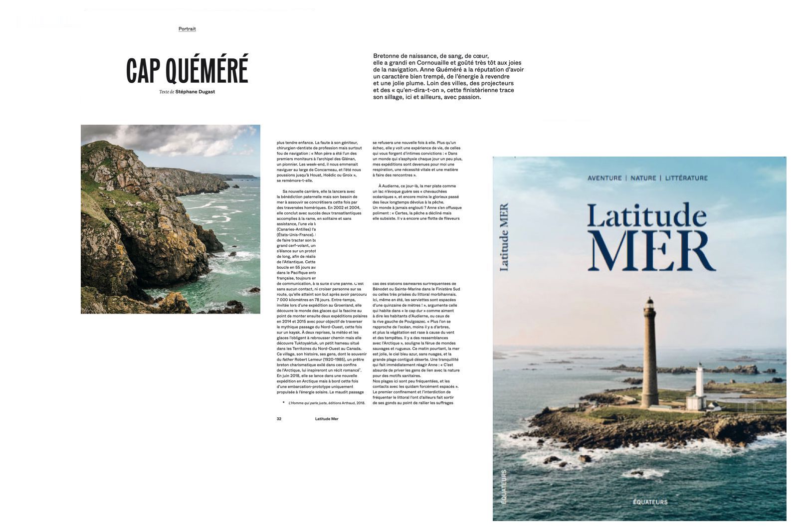Click the underlined Portrait section label
This screenshot has height=532, width=798.
(x=187, y=29)
